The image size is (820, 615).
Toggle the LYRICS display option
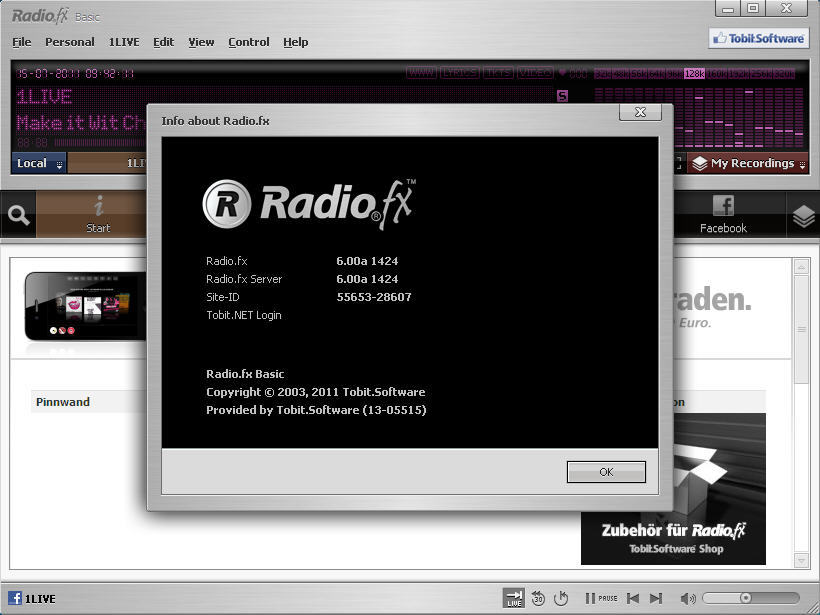[x=459, y=73]
